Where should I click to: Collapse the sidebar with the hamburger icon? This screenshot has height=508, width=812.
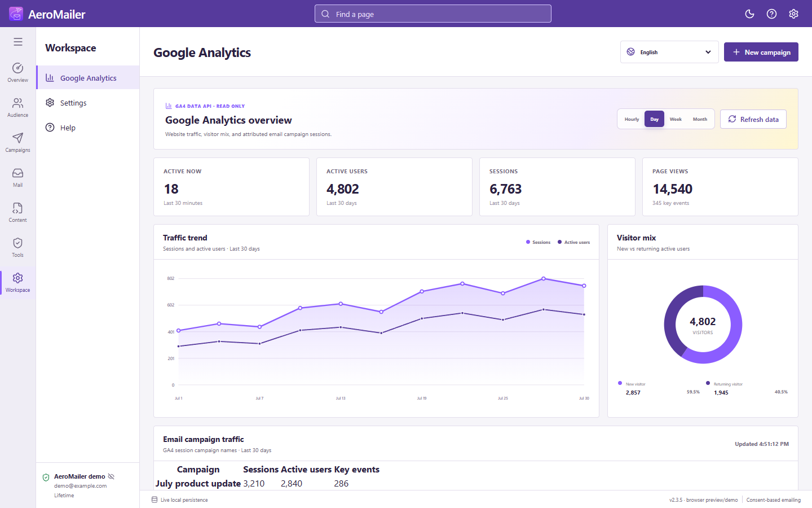(x=18, y=42)
